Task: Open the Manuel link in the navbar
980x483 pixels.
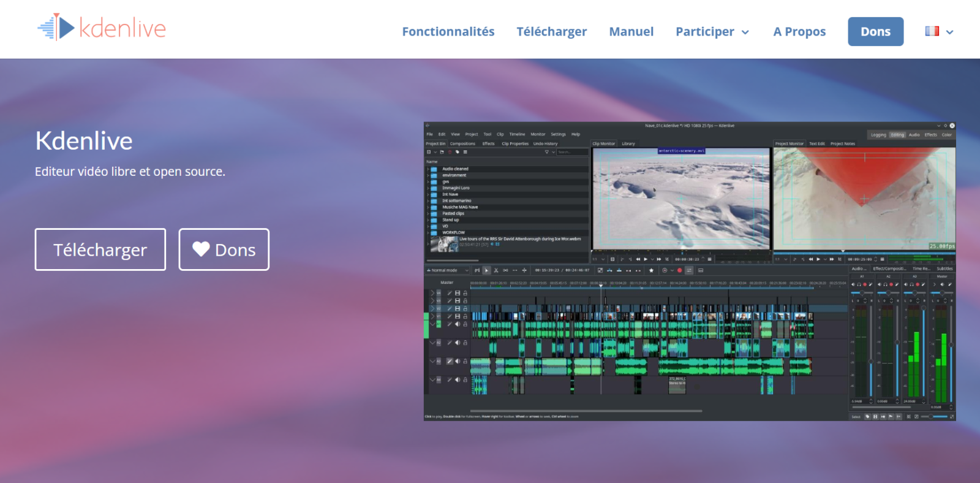Action: (x=631, y=31)
